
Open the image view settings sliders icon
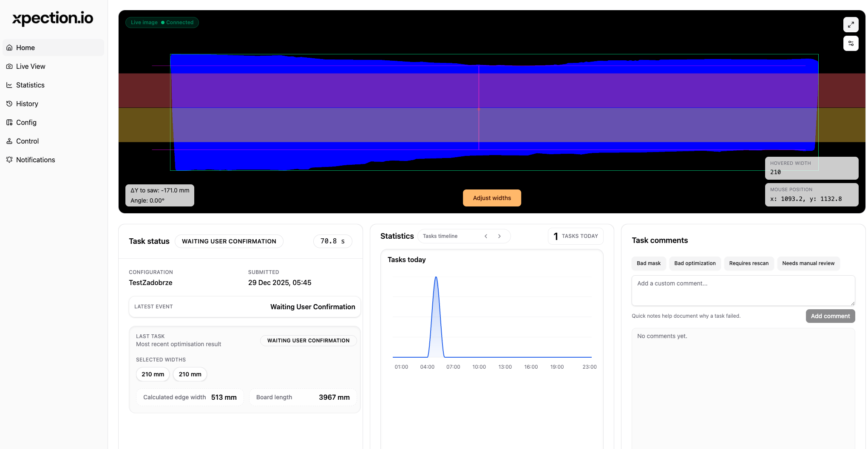tap(851, 43)
